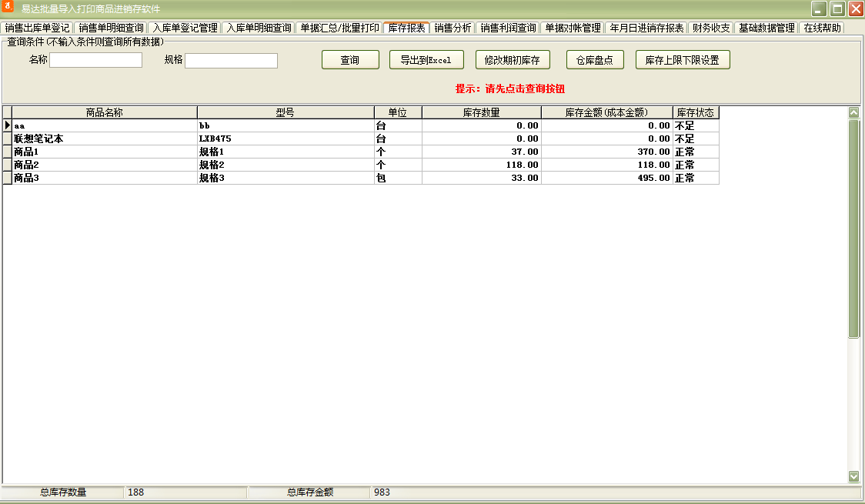Screen dimensions: 865x504
Task: Click the 单位 column header
Action: tap(398, 112)
